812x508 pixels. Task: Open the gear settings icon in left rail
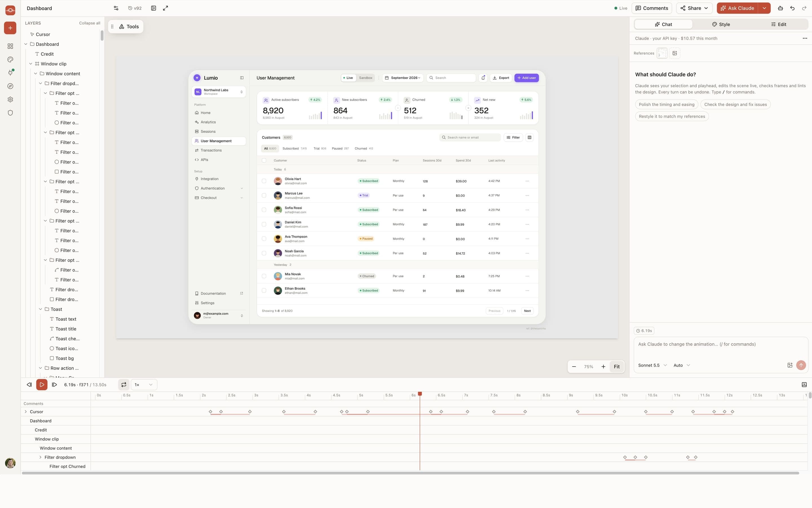pyautogui.click(x=10, y=99)
